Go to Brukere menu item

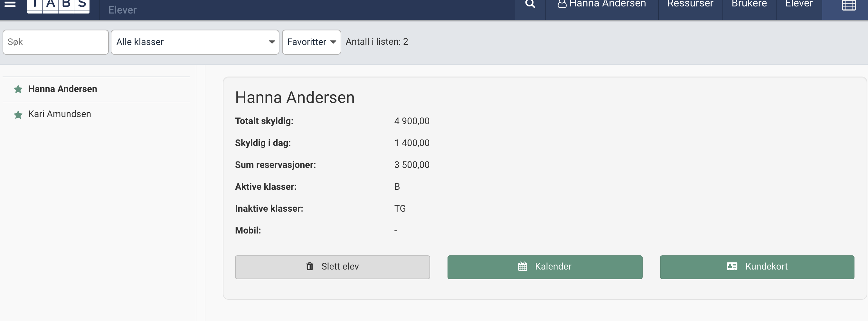749,4
